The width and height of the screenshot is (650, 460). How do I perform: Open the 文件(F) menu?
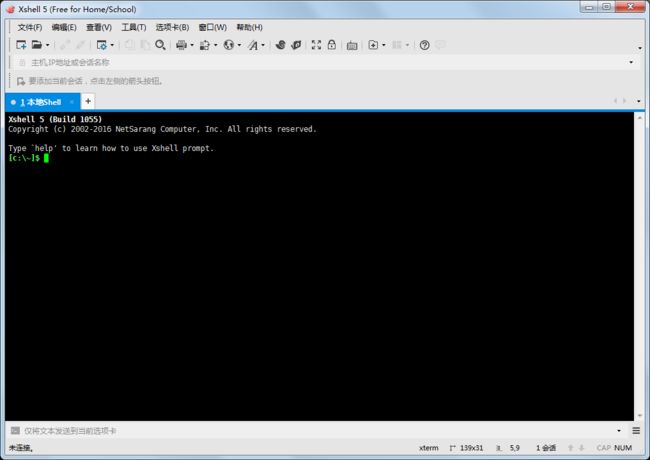point(29,27)
